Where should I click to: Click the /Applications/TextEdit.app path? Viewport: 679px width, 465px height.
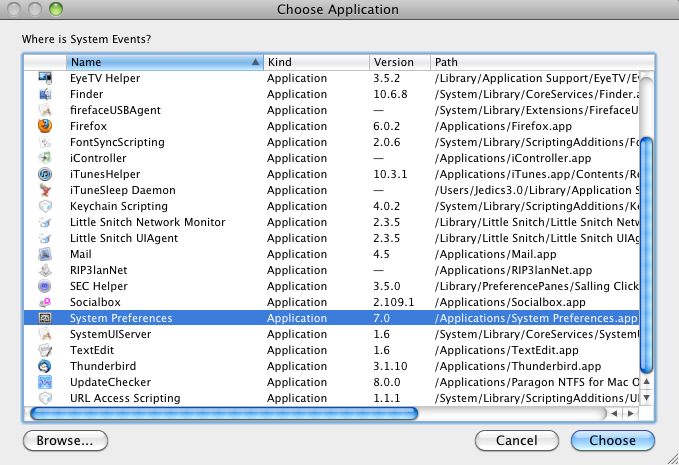pos(507,351)
